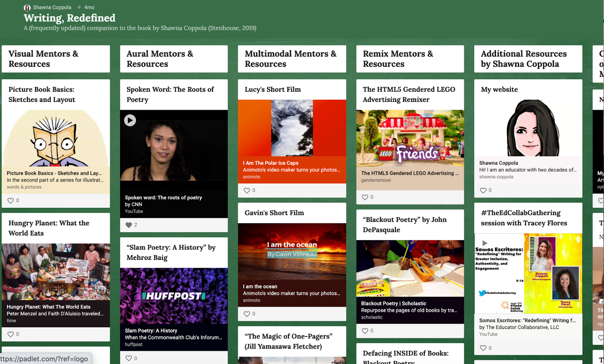Open the HuffPost Slam Poetry thumbnail
The height and width of the screenshot is (364, 604).
tap(174, 296)
